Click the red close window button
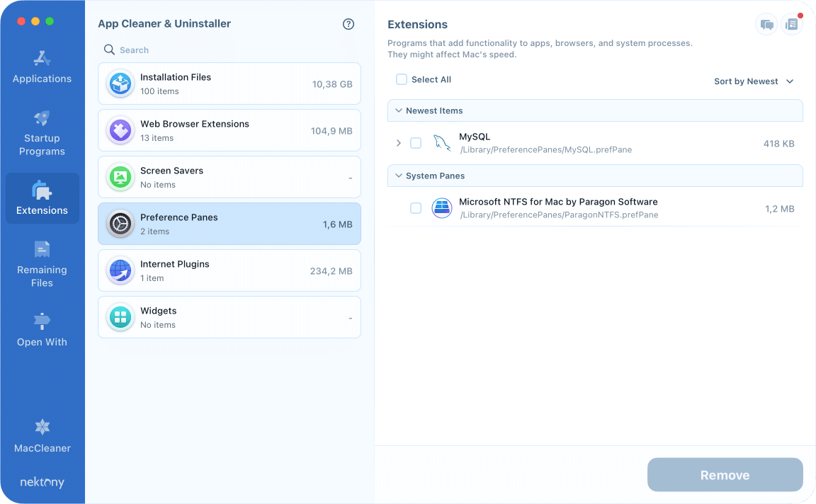 point(21,21)
